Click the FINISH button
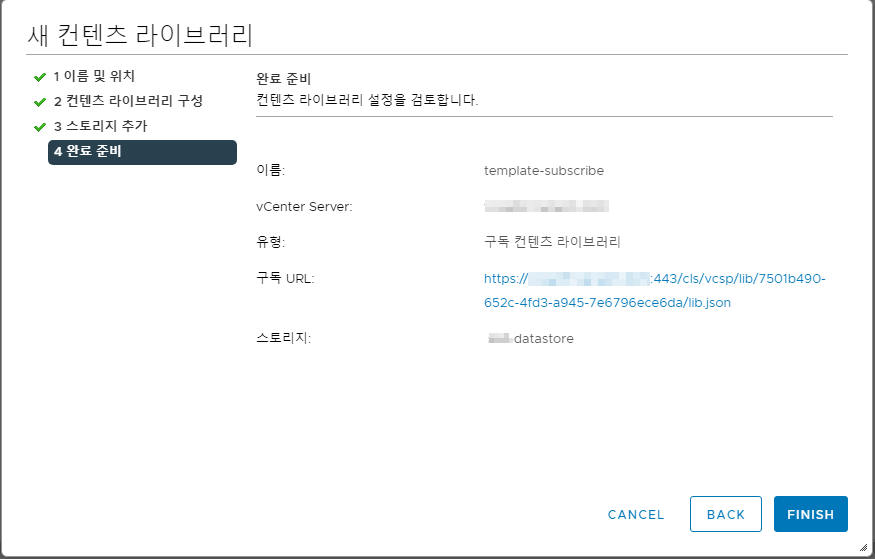Viewport: 875px width, 559px height. point(810,514)
